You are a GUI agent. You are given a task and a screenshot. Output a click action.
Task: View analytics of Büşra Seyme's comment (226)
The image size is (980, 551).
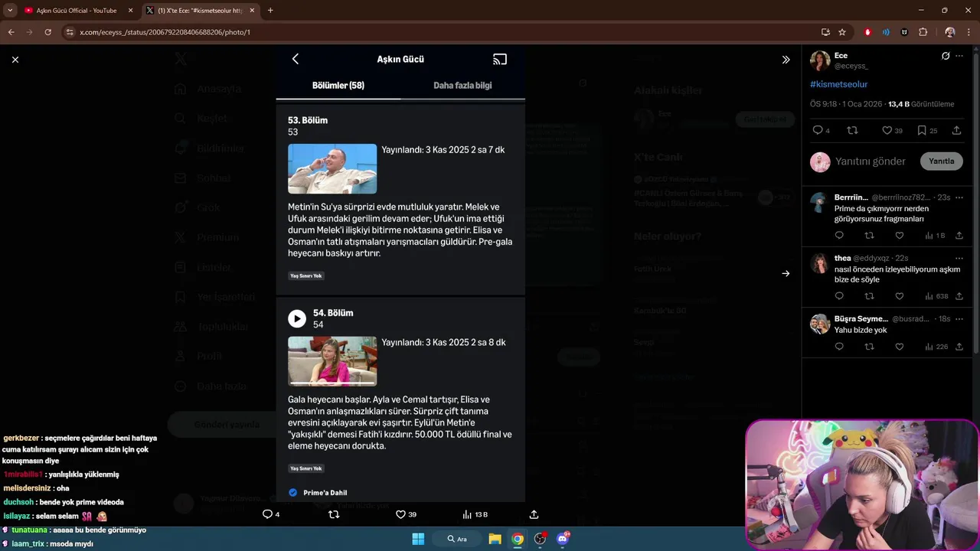click(x=936, y=347)
